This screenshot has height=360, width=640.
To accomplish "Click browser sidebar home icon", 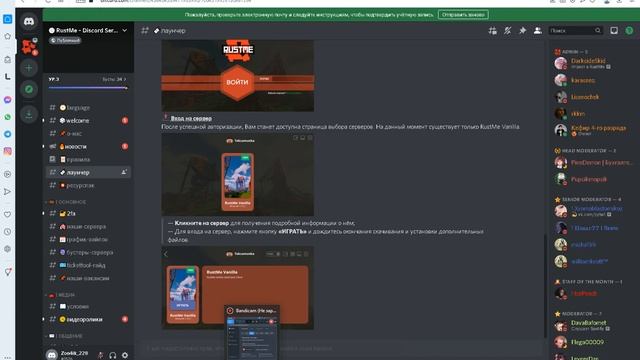I will [8, 19].
